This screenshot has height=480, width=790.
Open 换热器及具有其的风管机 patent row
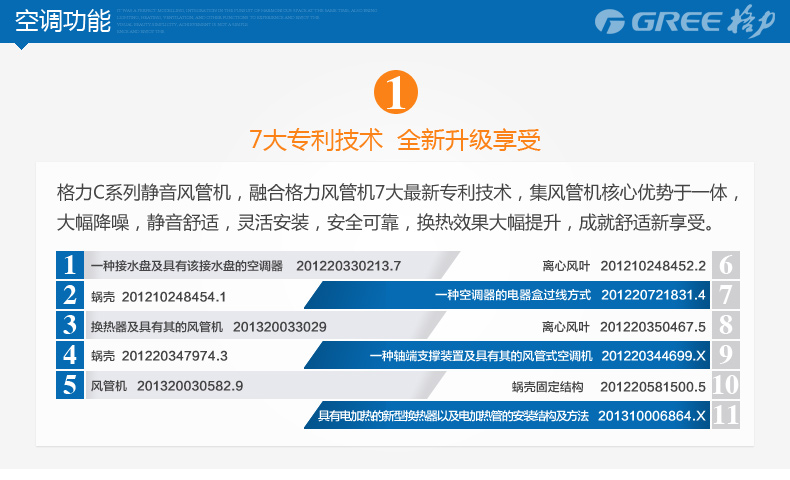point(208,326)
